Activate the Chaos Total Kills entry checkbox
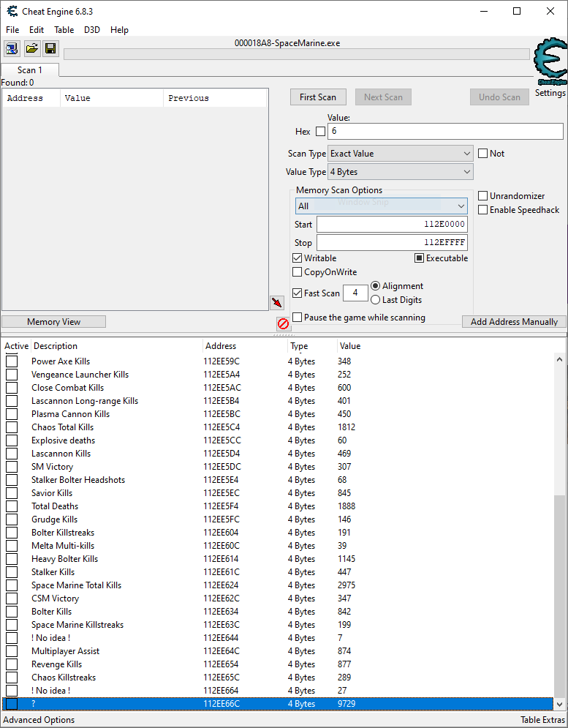 tap(12, 427)
